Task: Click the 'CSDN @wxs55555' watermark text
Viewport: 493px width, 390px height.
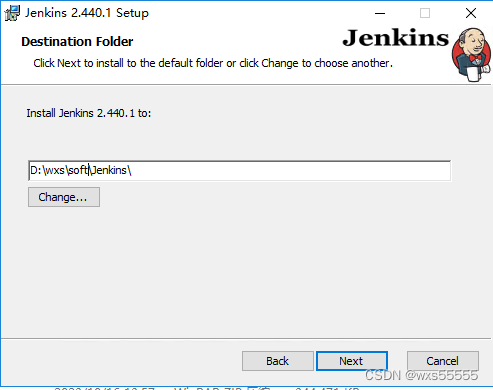Action: coord(421,376)
